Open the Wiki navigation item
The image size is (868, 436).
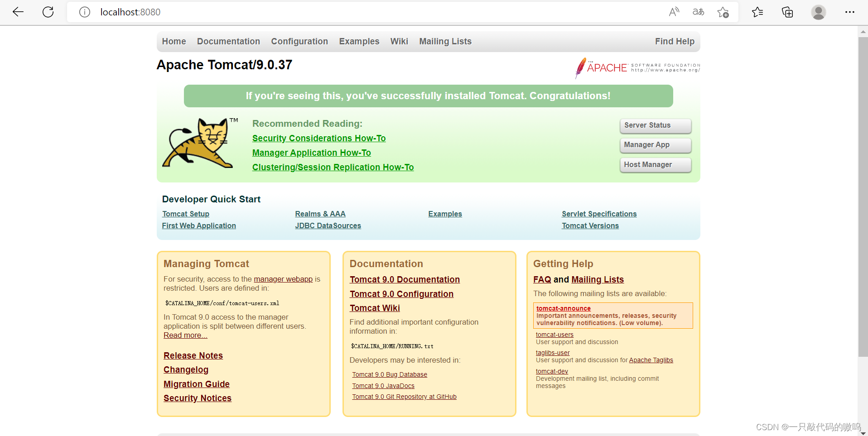(399, 42)
